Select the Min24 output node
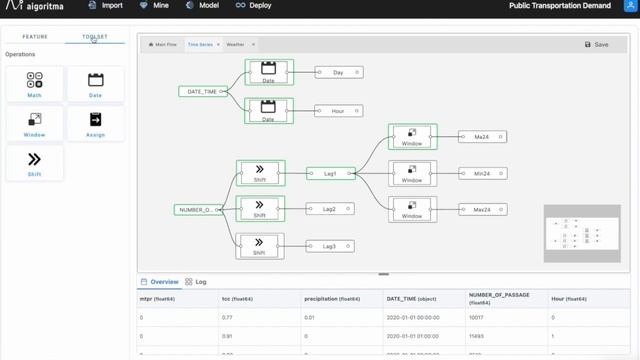The height and width of the screenshot is (360, 640). [x=483, y=173]
